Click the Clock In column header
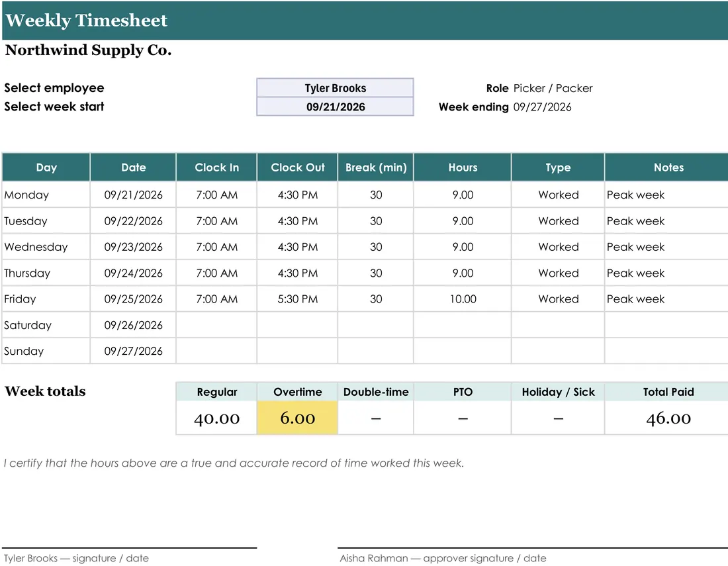Screen dimensions: 728x566 click(x=216, y=167)
